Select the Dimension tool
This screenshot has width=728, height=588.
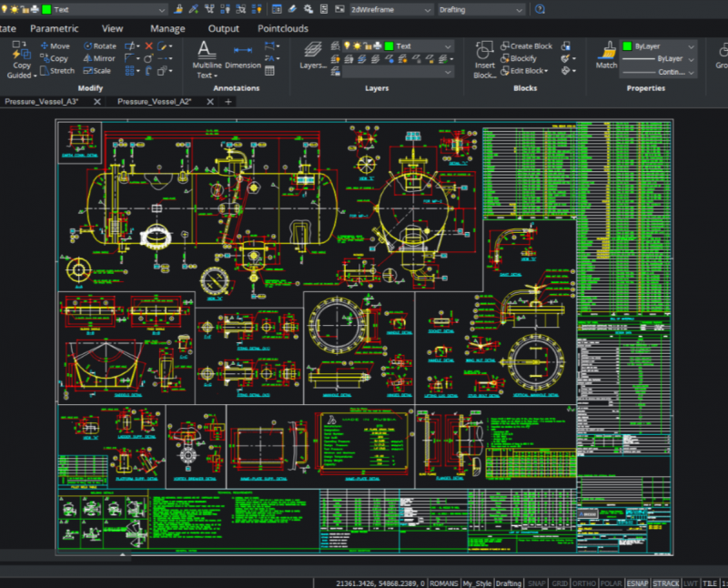(243, 56)
